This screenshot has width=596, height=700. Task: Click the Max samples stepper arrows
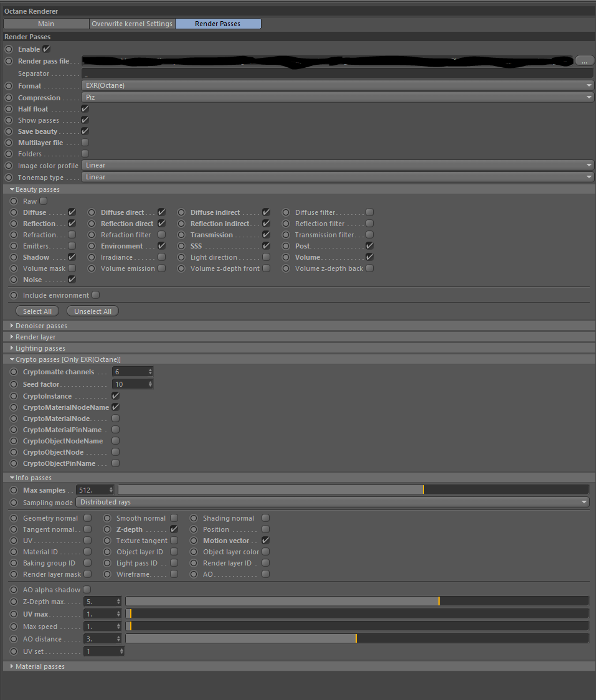point(111,490)
